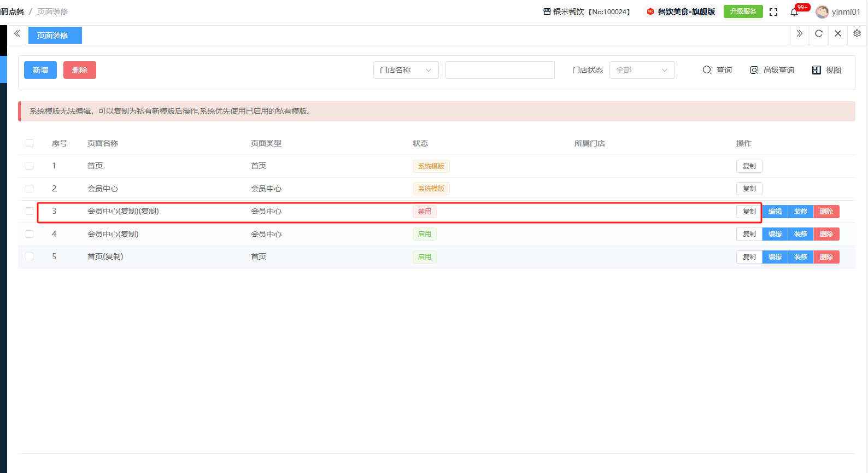This screenshot has height=473, width=868.
Task: Click the 查询 search button
Action: tap(717, 70)
